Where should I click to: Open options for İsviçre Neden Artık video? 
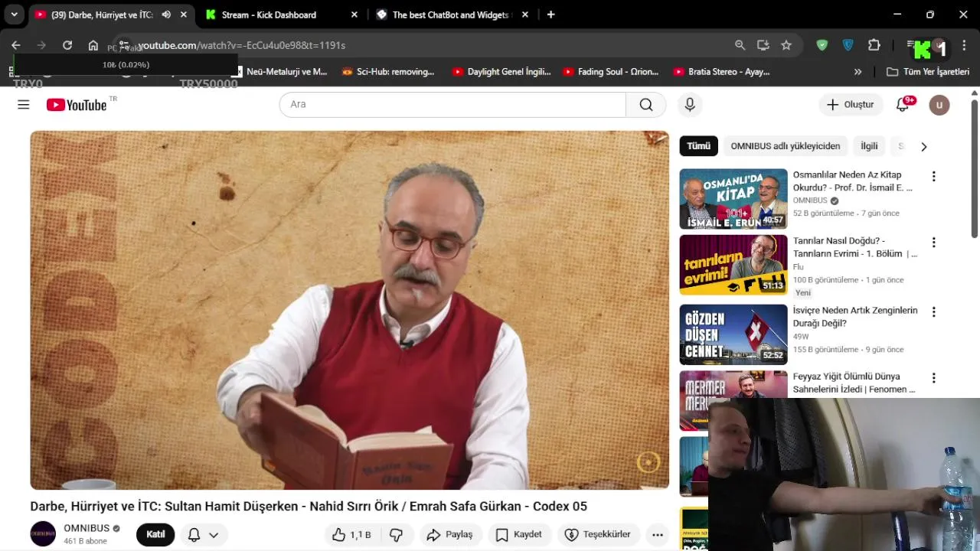[x=933, y=312]
